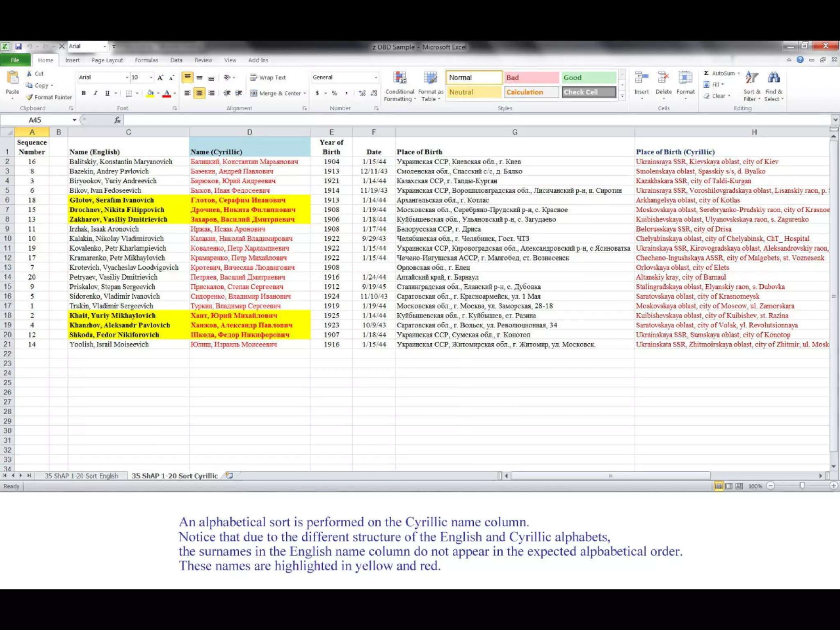
Task: Toggle Middle Align
Action: [x=199, y=78]
